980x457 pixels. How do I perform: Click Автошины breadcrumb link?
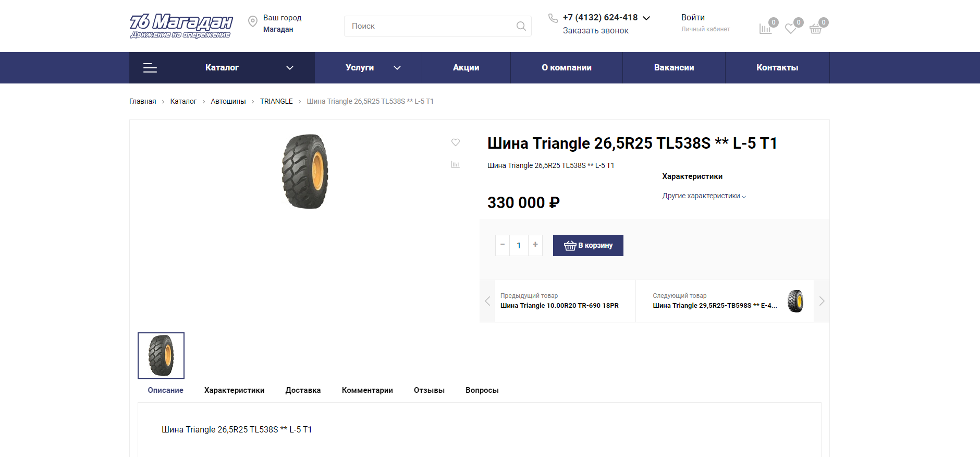[228, 101]
